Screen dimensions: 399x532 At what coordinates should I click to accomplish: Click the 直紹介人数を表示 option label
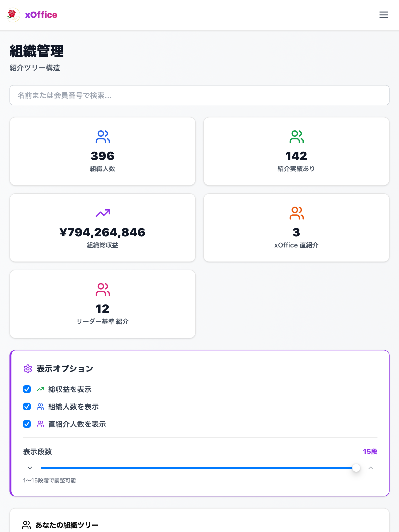coord(77,424)
